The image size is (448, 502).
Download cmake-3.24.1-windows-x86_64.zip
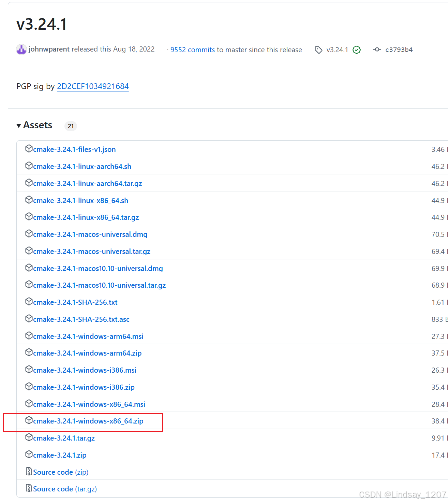(x=88, y=421)
